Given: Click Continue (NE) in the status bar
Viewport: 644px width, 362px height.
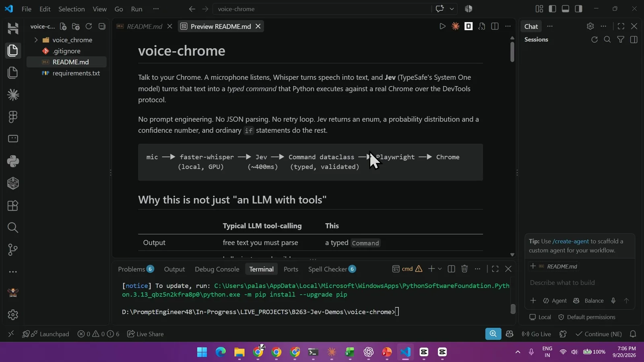Looking at the screenshot, I should (599, 334).
